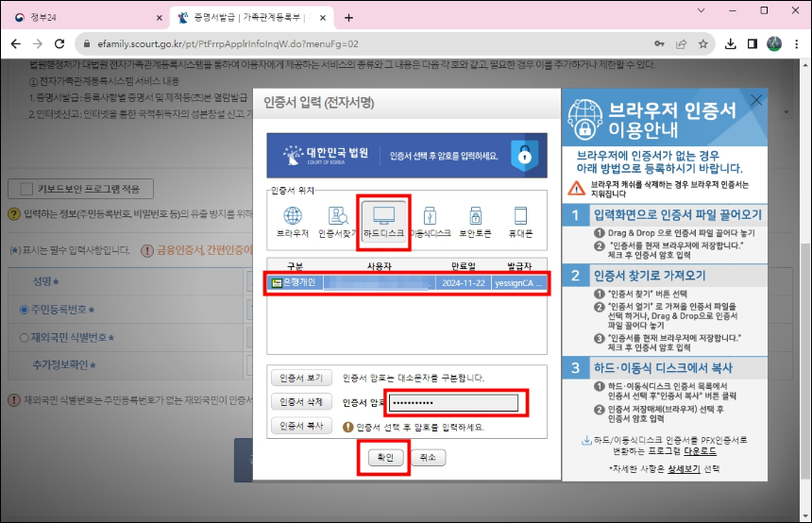Click the 발급자 column header
The height and width of the screenshot is (523, 812).
[x=519, y=266]
